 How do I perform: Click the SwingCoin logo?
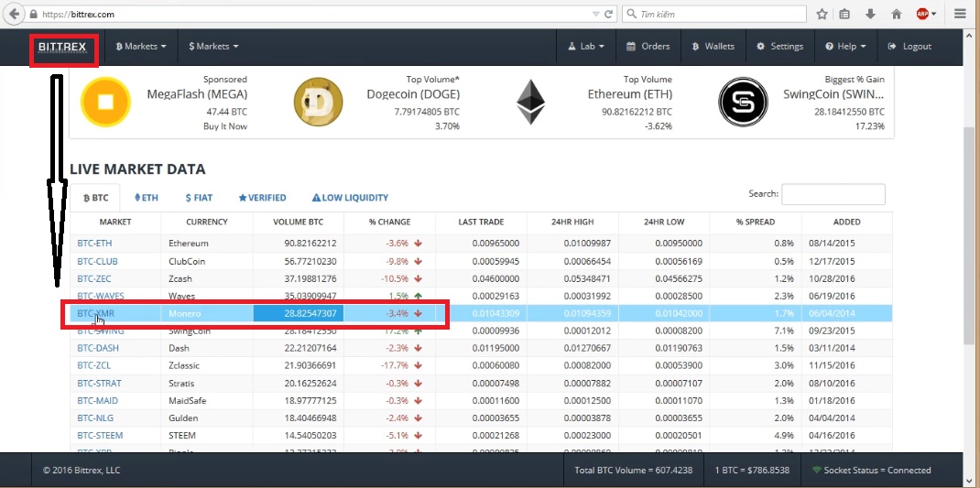pyautogui.click(x=743, y=102)
